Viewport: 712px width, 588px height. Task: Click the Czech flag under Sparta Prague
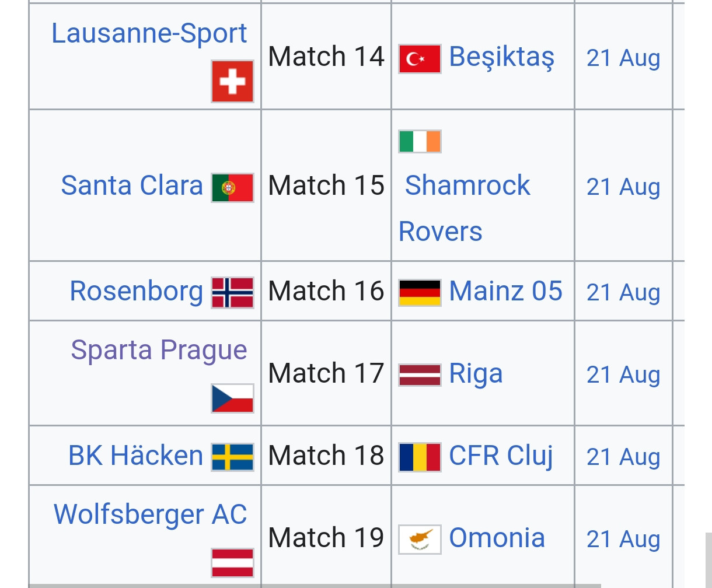point(232,398)
